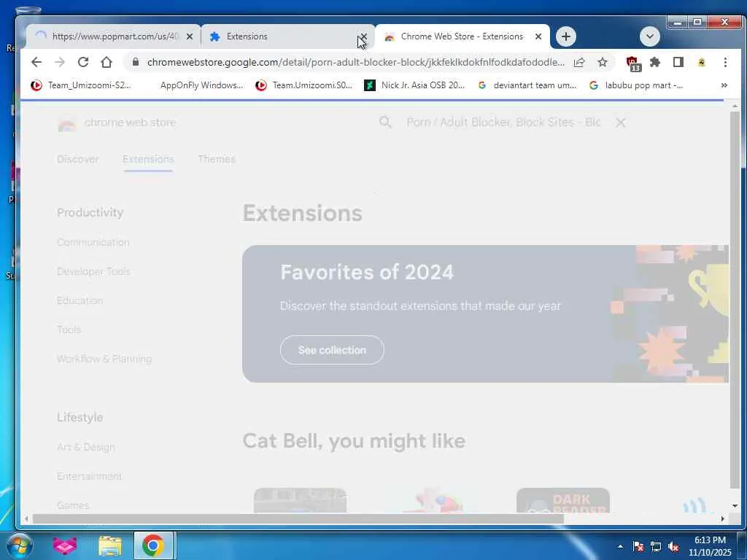
Task: Select the Communication category
Action: point(93,242)
